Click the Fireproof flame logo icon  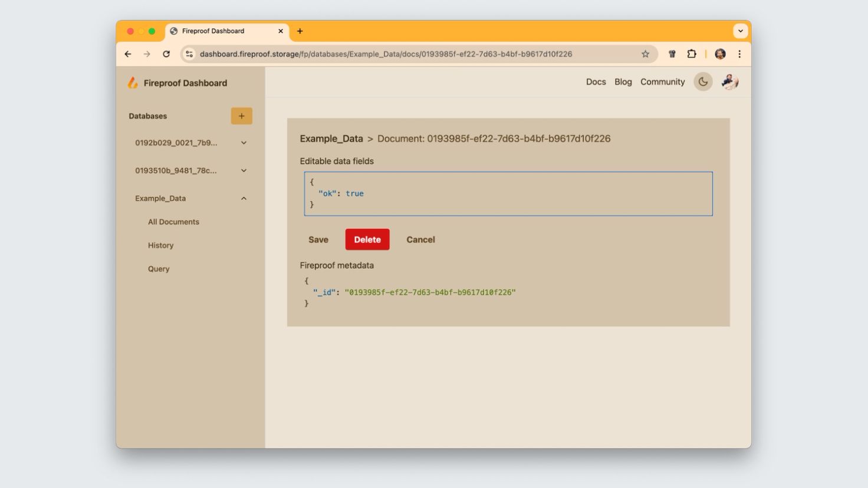(x=133, y=83)
